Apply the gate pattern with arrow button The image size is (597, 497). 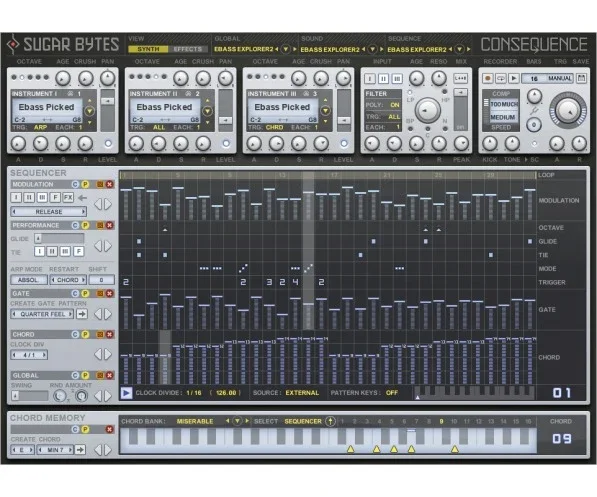click(x=82, y=314)
